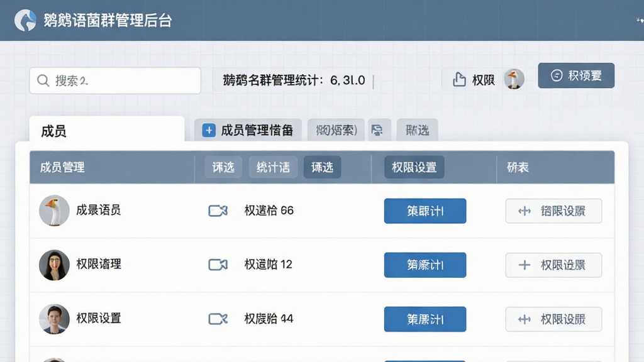This screenshot has height=362, width=644.
Task: Select the 成员 tab
Action: point(107,129)
